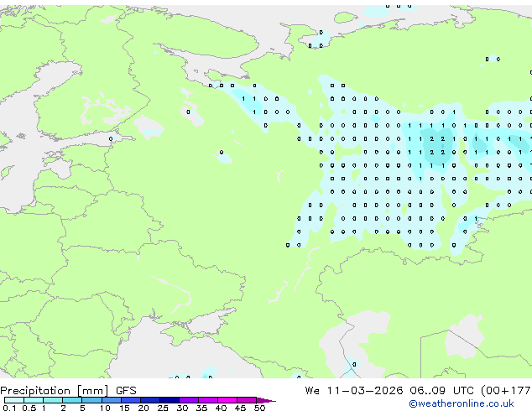Pick legend swatch between 2 and 5

pos(72,400)
